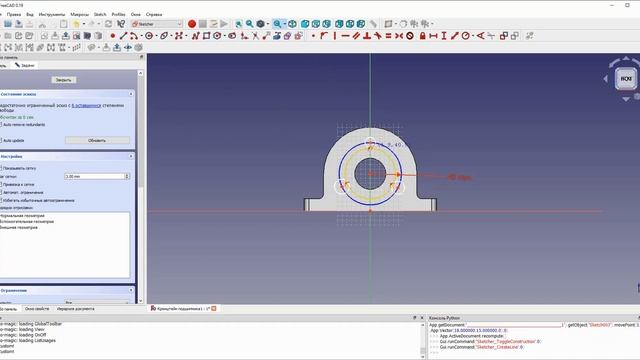Click the navigation cube face
Screen dimensions: 640x360
click(626, 78)
